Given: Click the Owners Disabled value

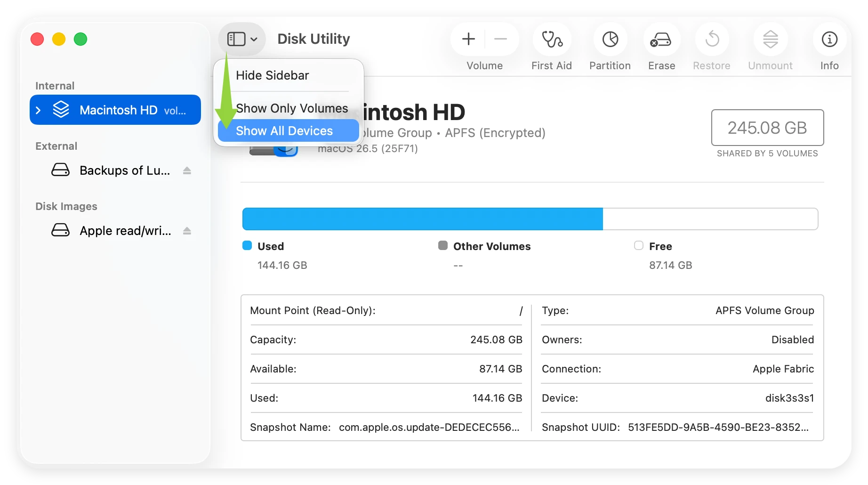Looking at the screenshot, I should coord(793,339).
